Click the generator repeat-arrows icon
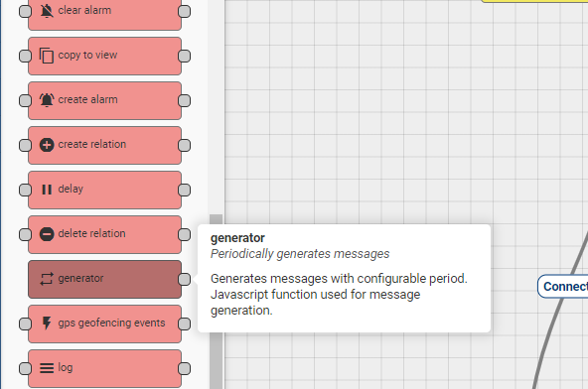 [x=47, y=279]
